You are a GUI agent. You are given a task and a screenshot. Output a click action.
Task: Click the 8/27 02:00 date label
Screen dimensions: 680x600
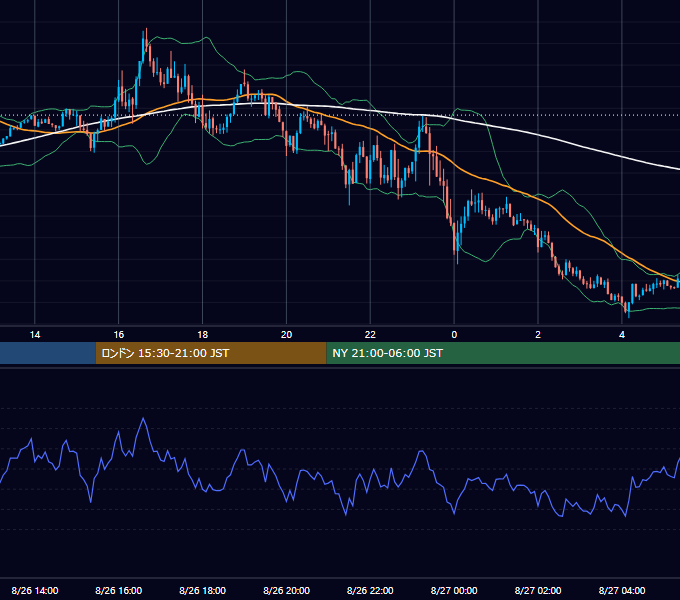(x=538, y=590)
